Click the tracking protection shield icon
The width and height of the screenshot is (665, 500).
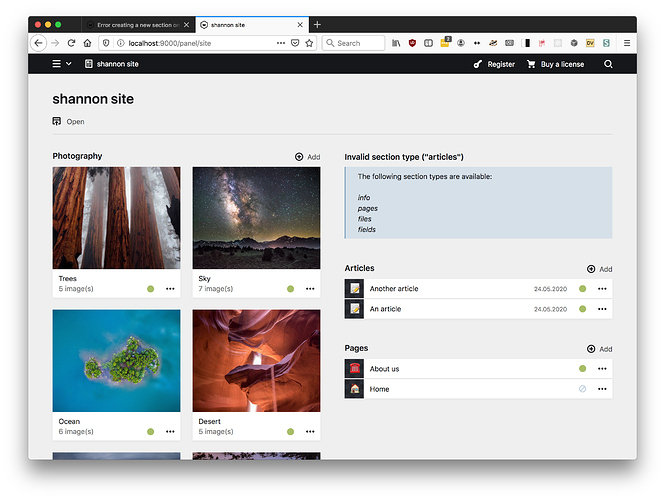(106, 43)
